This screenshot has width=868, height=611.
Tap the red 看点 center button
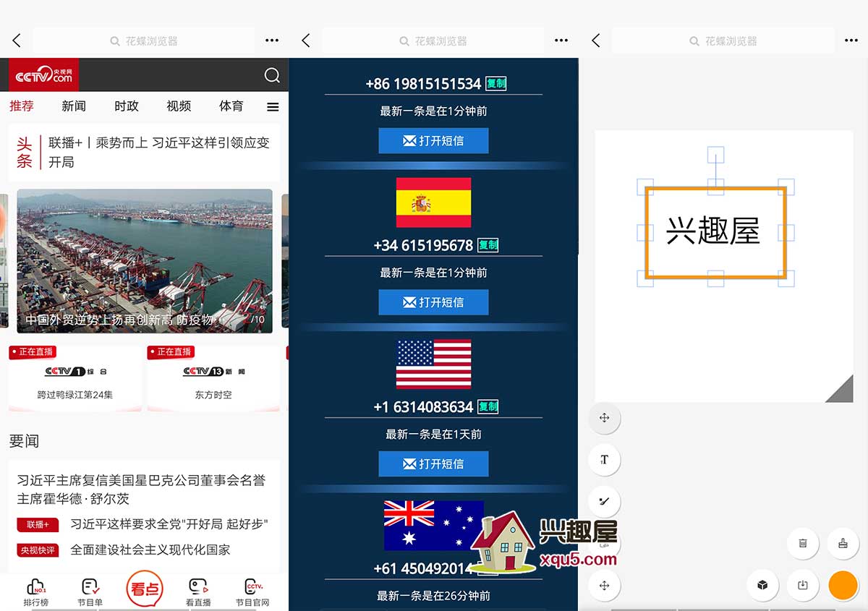[144, 589]
